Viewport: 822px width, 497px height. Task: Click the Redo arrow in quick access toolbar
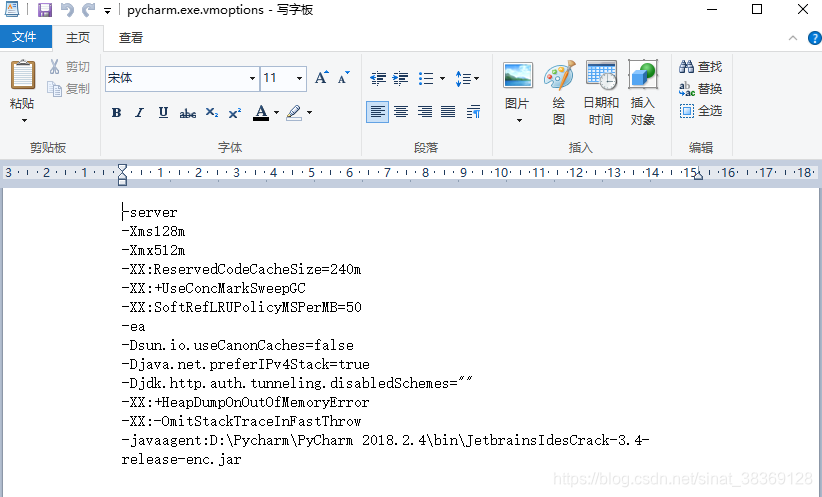pyautogui.click(x=89, y=10)
